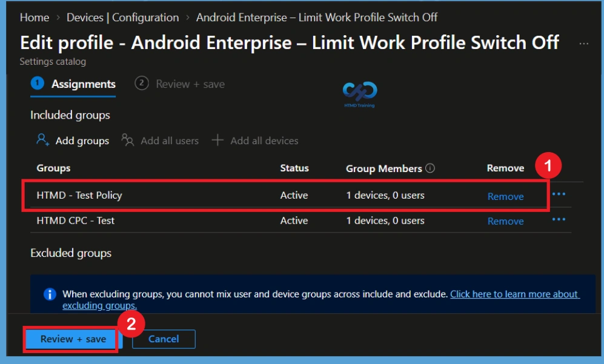Open Android Enterprise – Limit Work Profile breadcrumb
Image resolution: width=604 pixels, height=364 pixels.
317,18
